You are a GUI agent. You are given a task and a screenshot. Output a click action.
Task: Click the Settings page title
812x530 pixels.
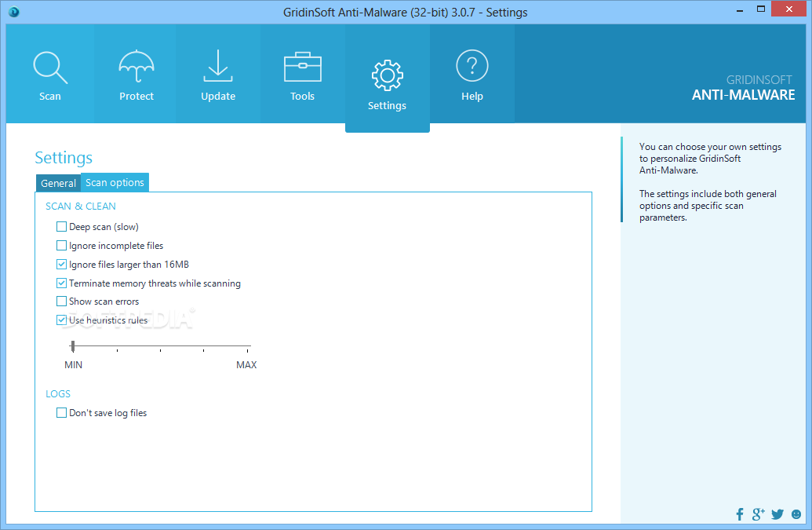(64, 158)
